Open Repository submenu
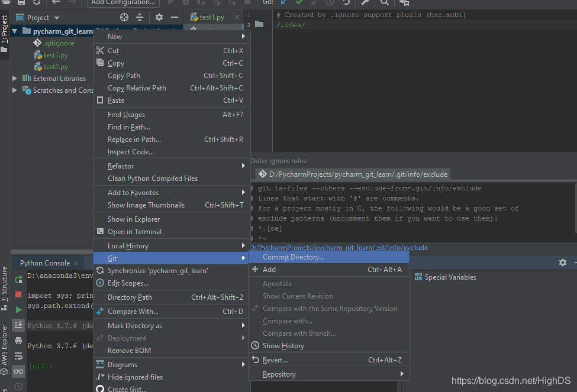Viewport: 577px width, 392px height. (328, 374)
